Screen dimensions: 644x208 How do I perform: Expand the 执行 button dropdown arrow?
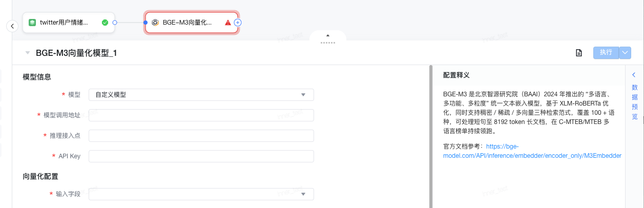coord(625,52)
